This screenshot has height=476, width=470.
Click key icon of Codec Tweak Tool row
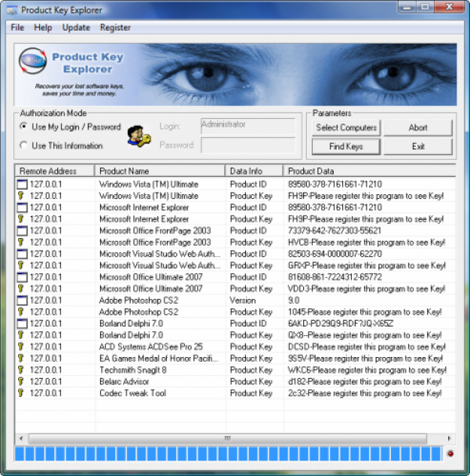[x=20, y=393]
